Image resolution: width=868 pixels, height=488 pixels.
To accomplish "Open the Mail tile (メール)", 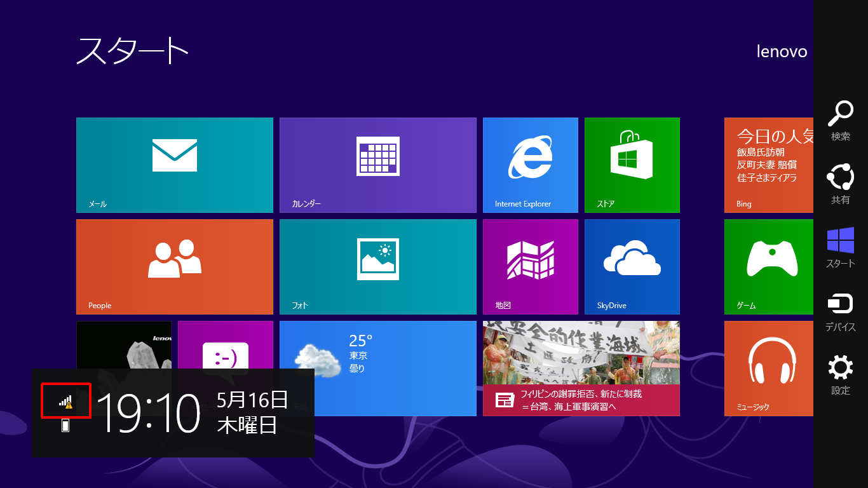I will point(175,165).
